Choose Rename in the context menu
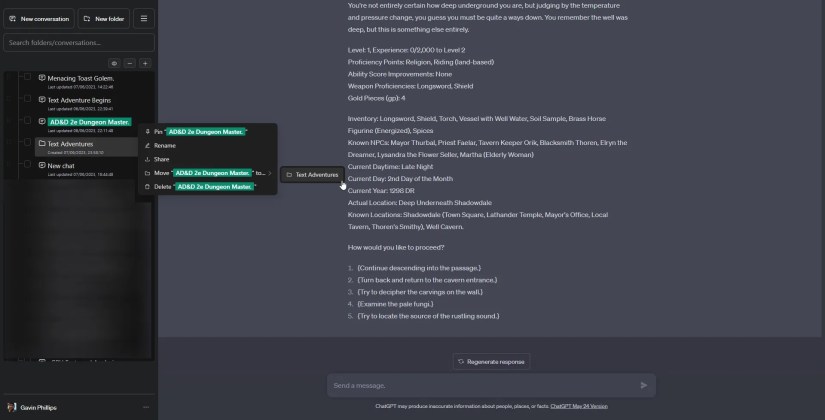The image size is (825, 420). pos(207,146)
